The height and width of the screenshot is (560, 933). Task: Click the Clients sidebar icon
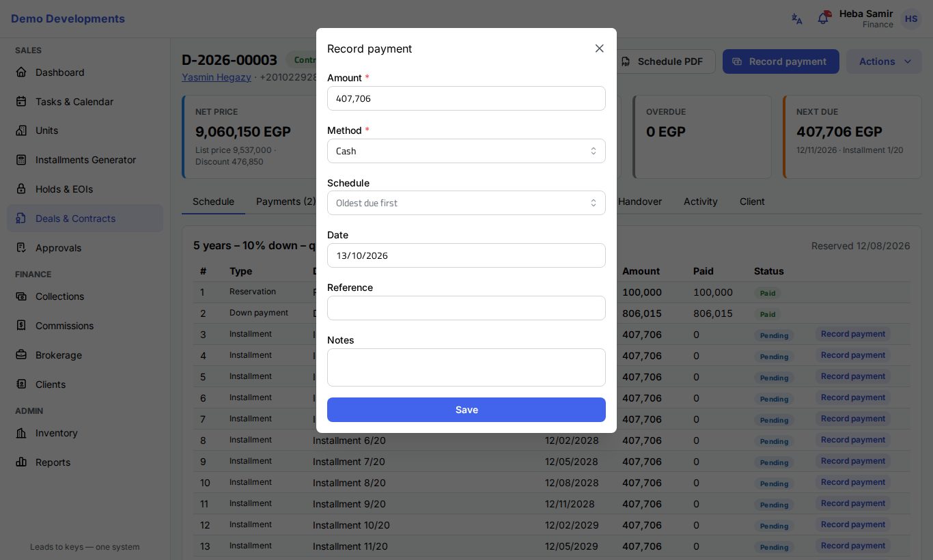click(x=21, y=384)
